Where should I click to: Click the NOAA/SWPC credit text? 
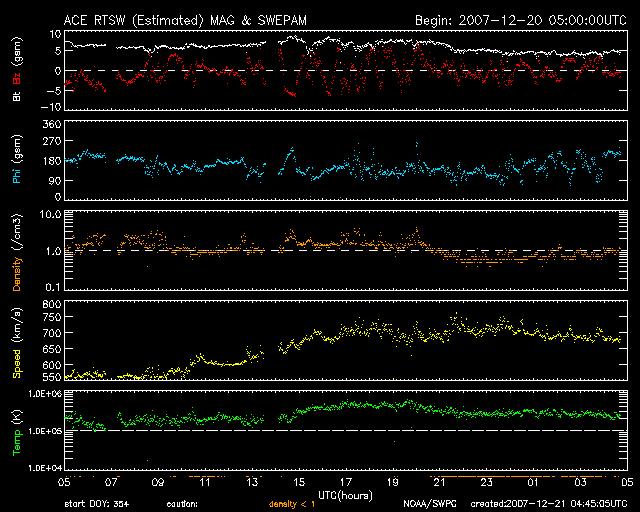[429, 505]
